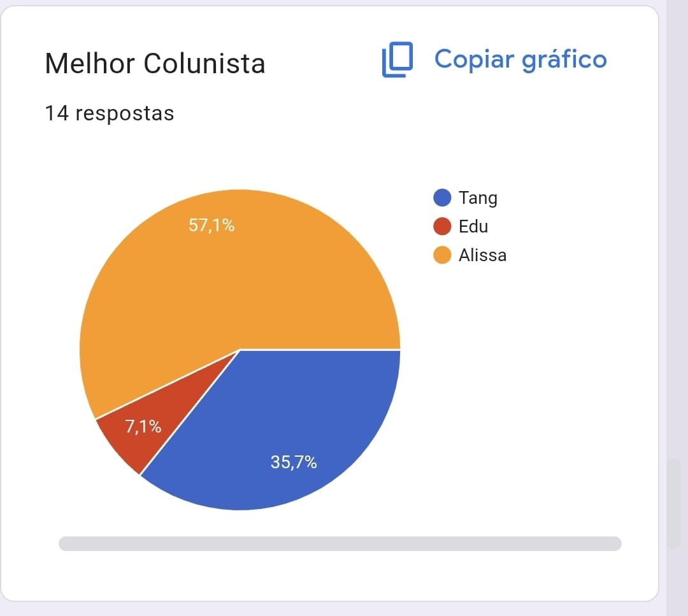The image size is (688, 616).
Task: Select the orange Alissa legend dot
Action: [x=442, y=255]
